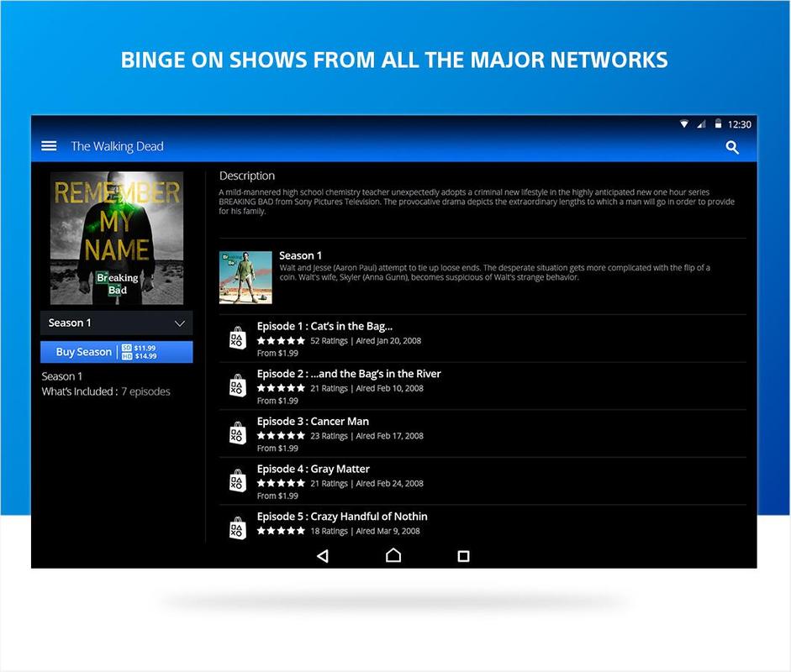Viewport: 791px width, 672px height.
Task: Open the hamburger navigation menu
Action: tap(49, 146)
